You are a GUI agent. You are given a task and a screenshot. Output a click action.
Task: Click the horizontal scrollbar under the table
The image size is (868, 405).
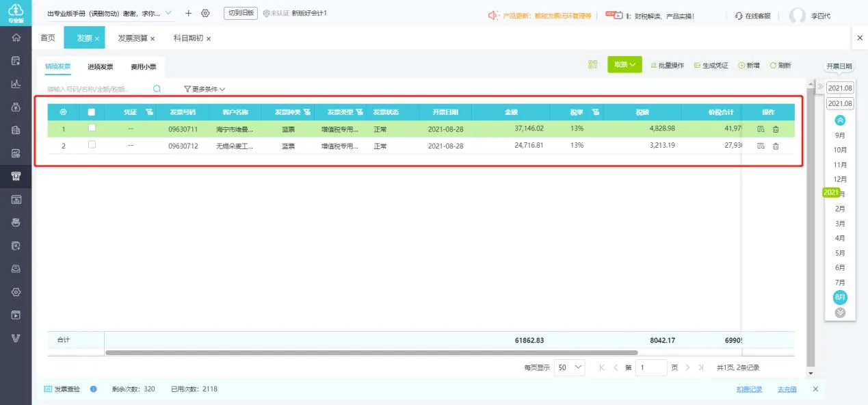point(371,352)
